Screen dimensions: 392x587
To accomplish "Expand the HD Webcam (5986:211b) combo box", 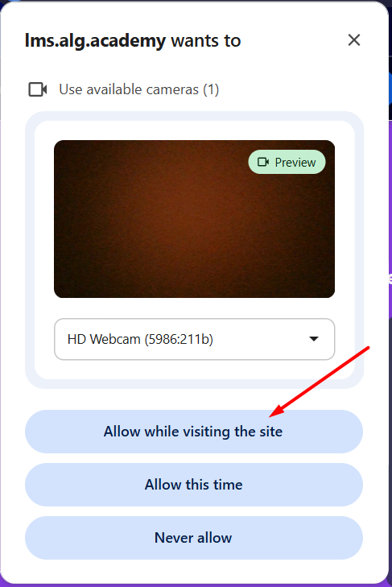I will (x=194, y=339).
